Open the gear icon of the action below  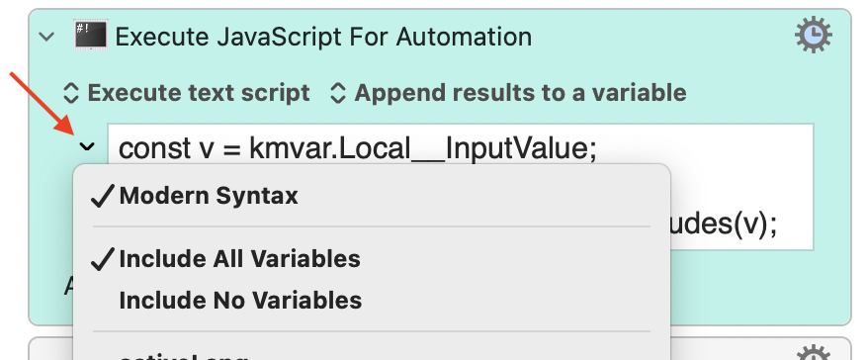point(814,353)
